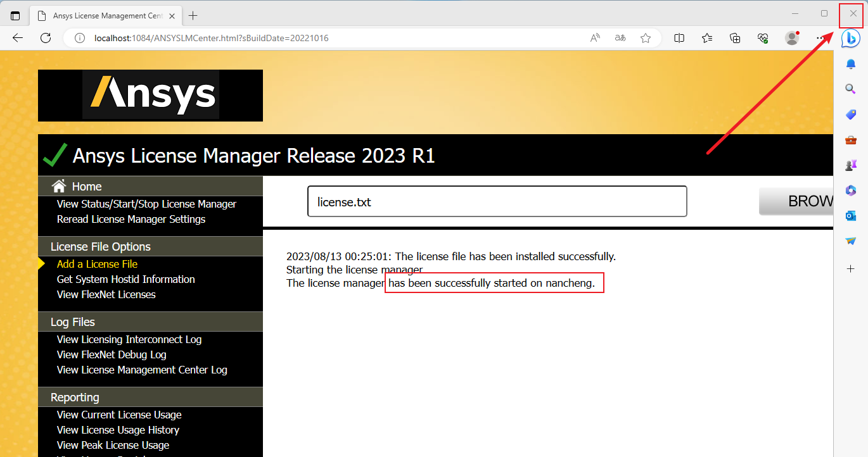Open View Peak License Usage
The width and height of the screenshot is (868, 457).
113,445
